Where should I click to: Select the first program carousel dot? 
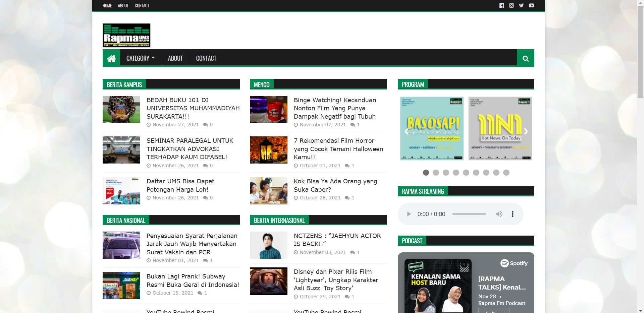426,173
